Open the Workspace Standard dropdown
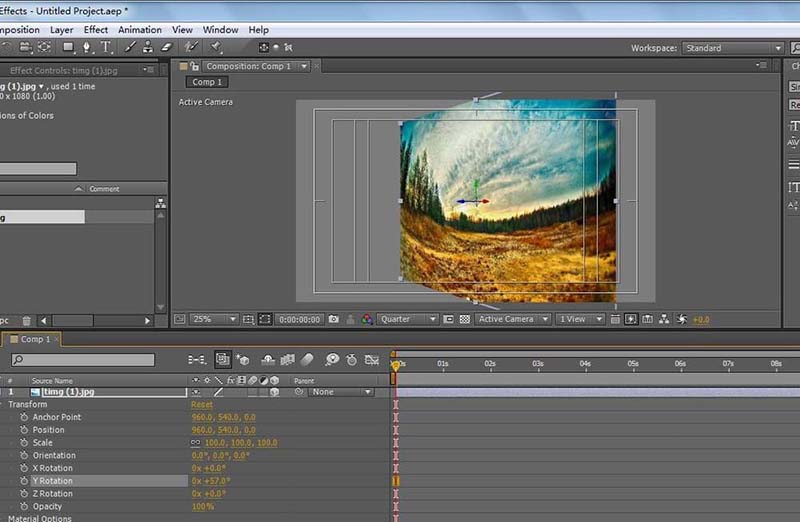The height and width of the screenshot is (522, 800). (x=734, y=48)
